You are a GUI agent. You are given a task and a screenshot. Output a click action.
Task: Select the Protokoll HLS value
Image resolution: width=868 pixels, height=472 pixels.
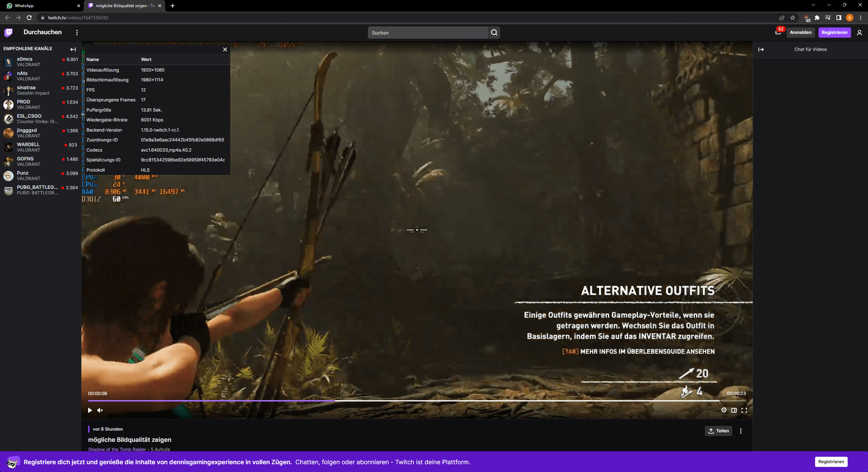pyautogui.click(x=145, y=170)
